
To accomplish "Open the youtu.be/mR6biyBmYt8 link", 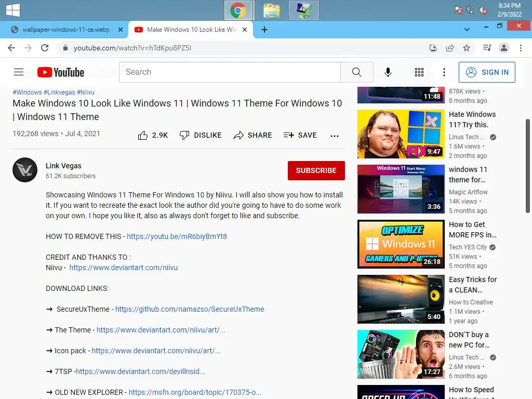I will tap(177, 236).
